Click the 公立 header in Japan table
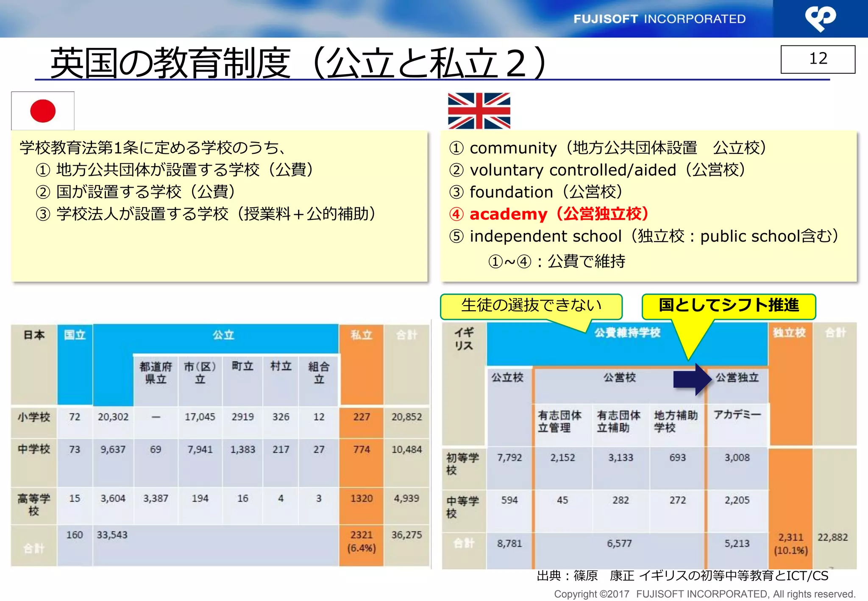The width and height of the screenshot is (868, 601). point(223,335)
